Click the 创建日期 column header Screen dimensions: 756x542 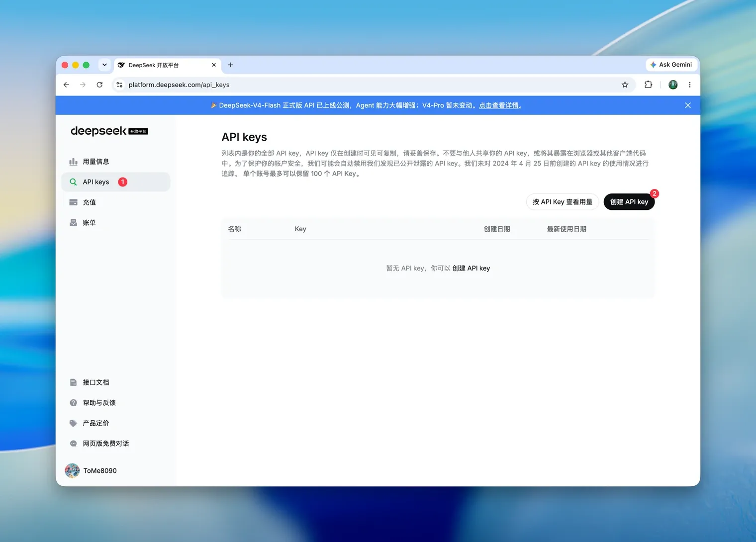point(497,229)
